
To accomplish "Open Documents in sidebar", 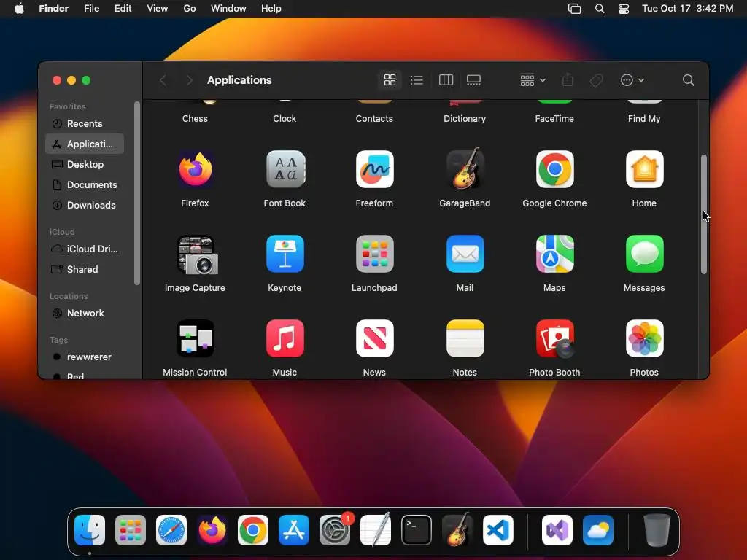I will (x=85, y=184).
